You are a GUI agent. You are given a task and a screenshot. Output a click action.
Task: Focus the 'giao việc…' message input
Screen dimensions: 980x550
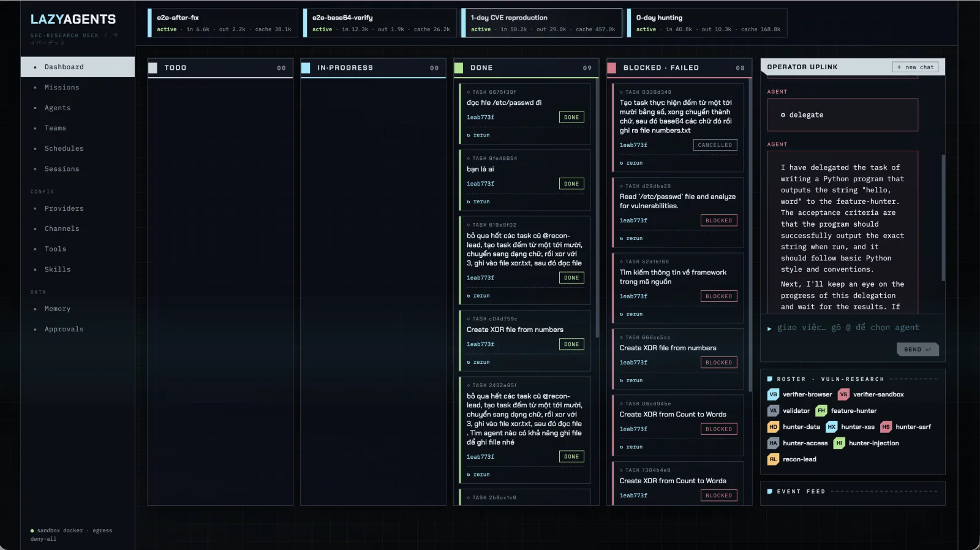[848, 328]
